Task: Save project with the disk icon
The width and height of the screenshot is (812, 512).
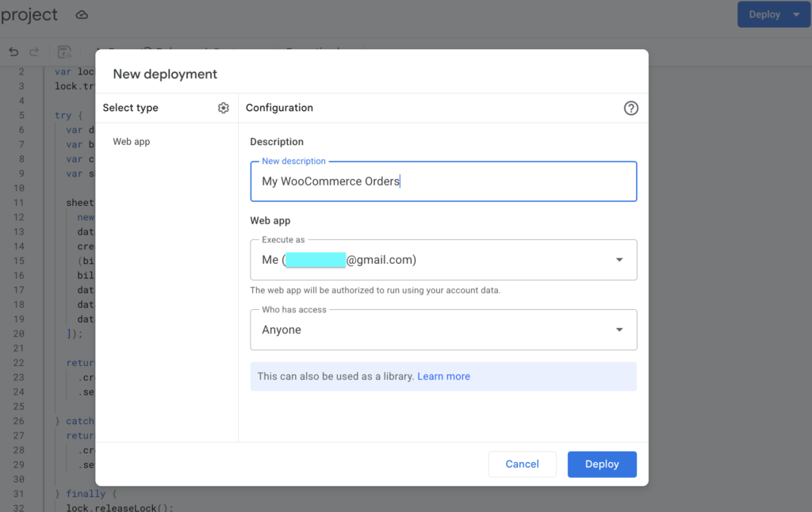Action: [64, 52]
